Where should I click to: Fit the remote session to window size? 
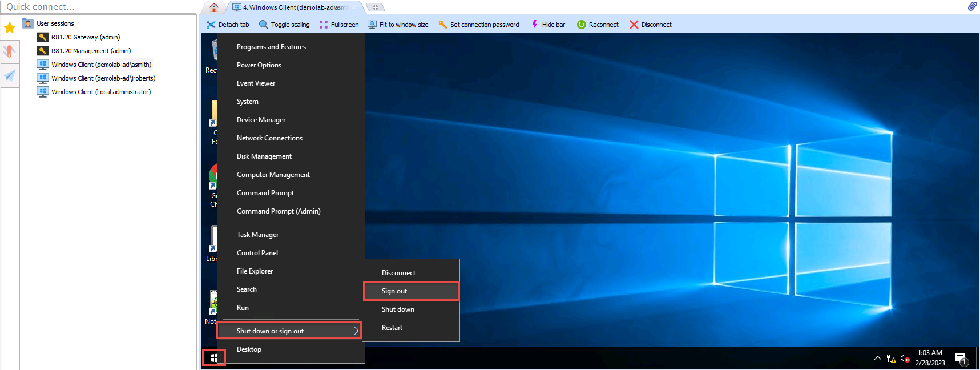click(x=398, y=25)
